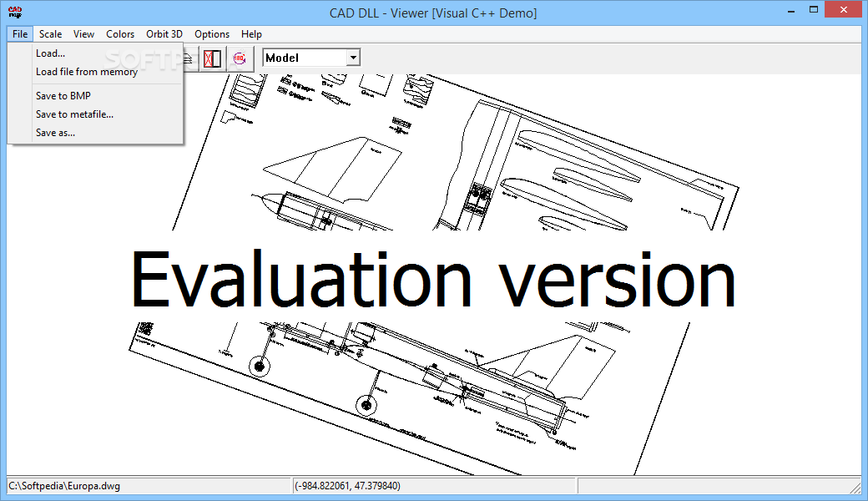Open the Options menu
Viewport: 868px width, 501px height.
tap(211, 33)
